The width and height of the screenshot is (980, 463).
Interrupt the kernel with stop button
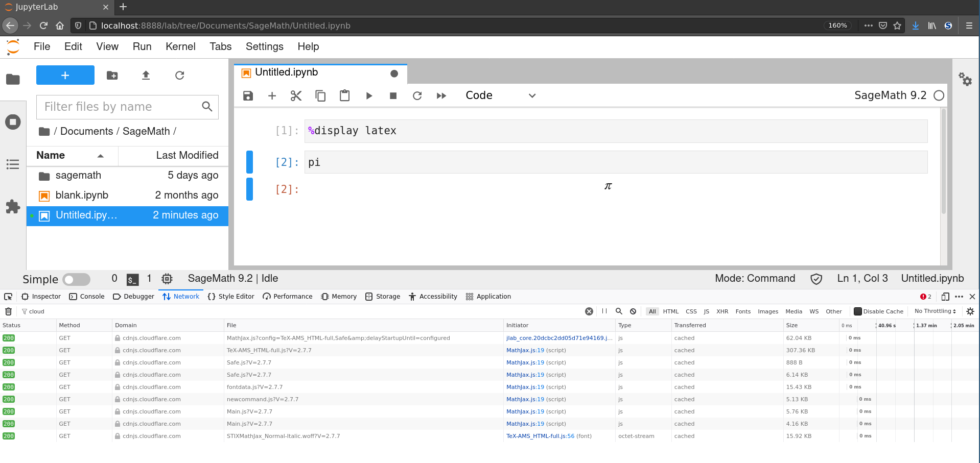click(393, 95)
